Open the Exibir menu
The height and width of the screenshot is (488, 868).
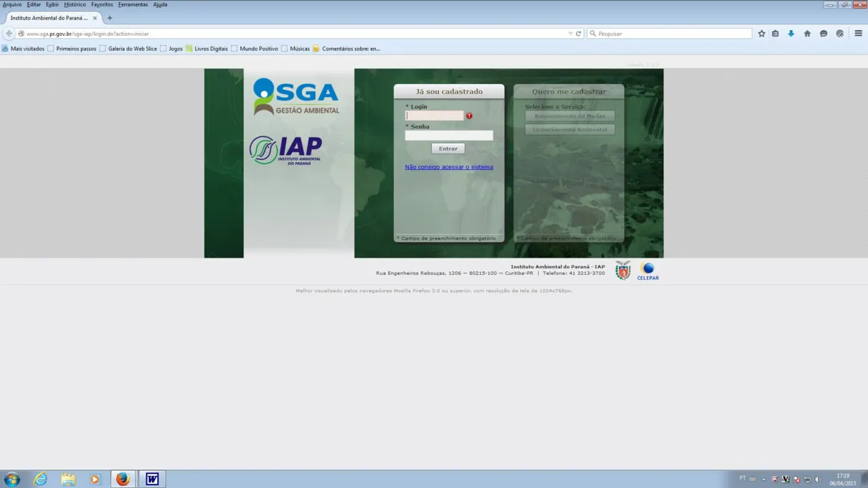click(x=52, y=4)
